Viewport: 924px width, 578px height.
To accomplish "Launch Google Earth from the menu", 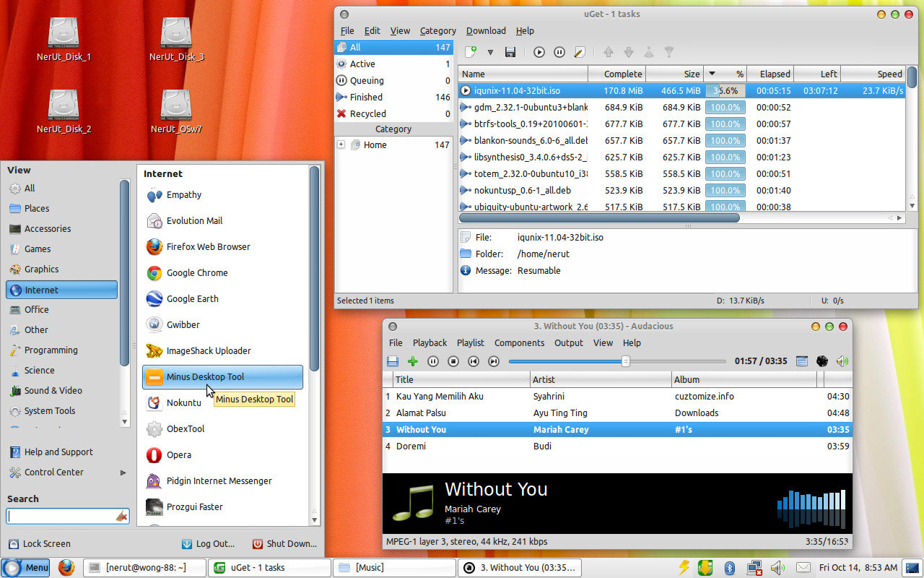I will (x=222, y=298).
